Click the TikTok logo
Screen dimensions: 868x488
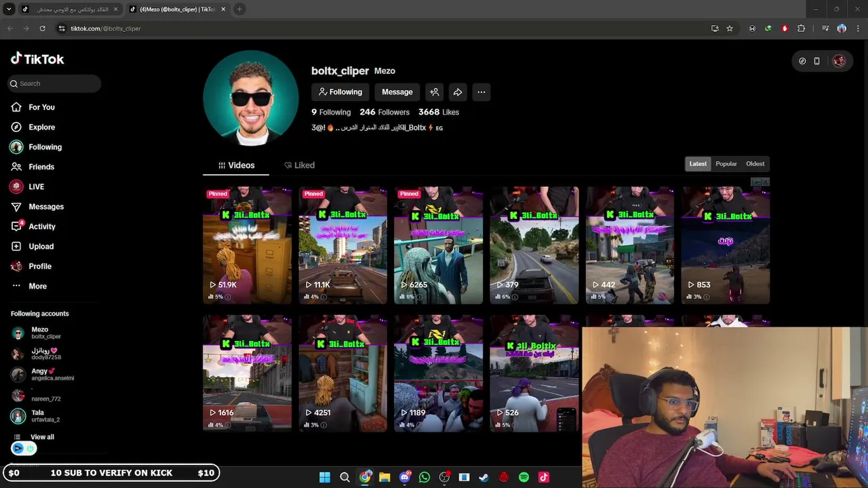pos(37,59)
